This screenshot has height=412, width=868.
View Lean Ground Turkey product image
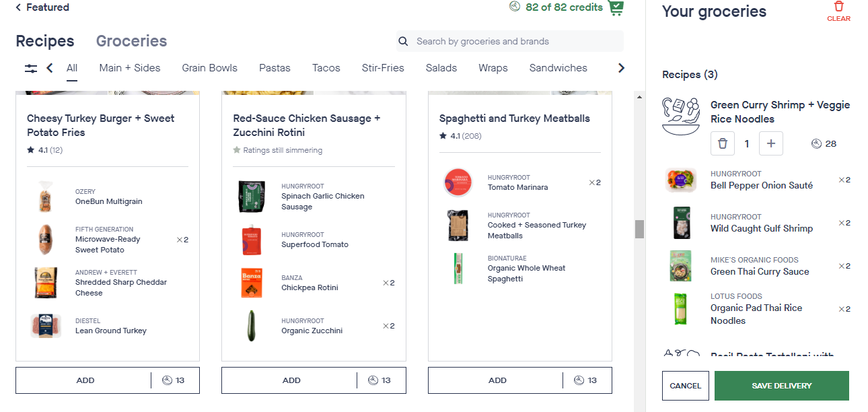(46, 326)
